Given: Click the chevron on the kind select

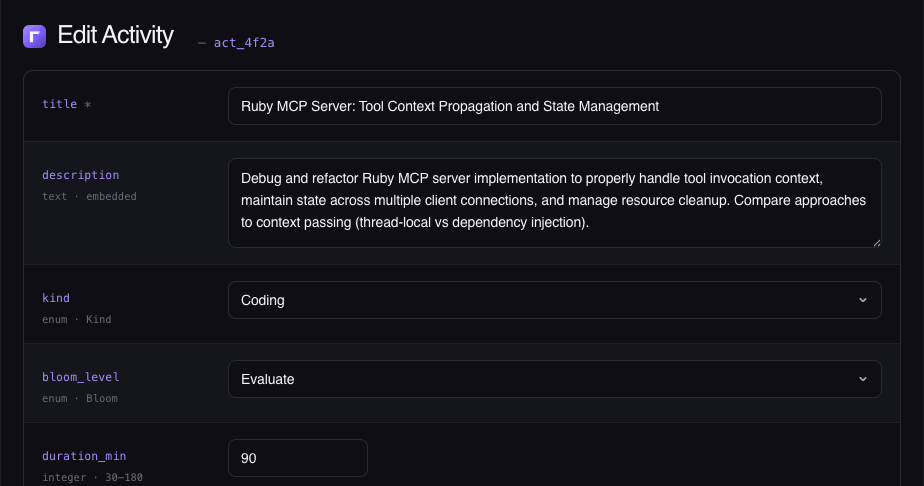Looking at the screenshot, I should pos(863,300).
